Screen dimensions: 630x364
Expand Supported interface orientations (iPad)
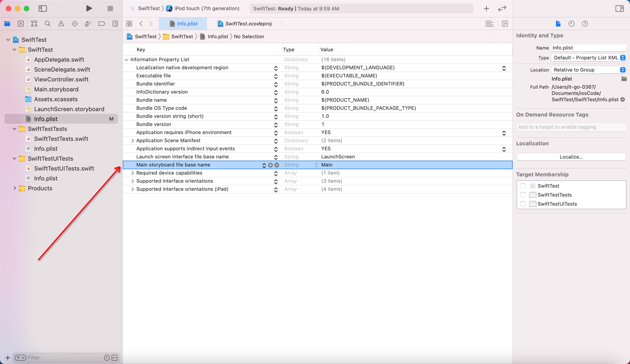coord(133,189)
